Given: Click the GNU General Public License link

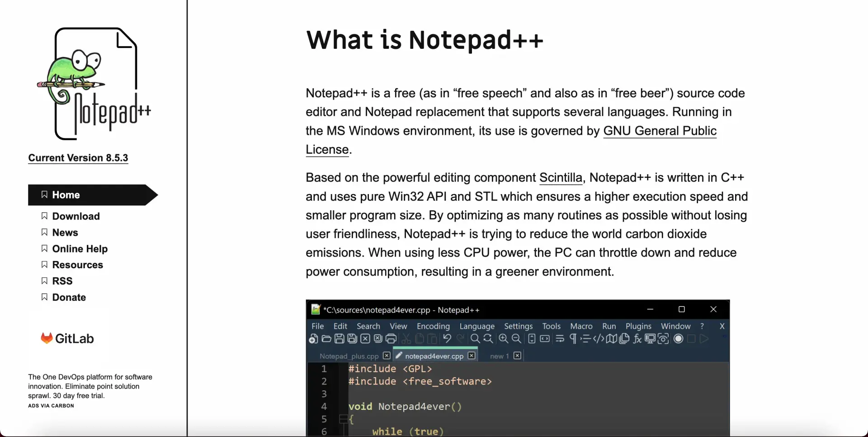Looking at the screenshot, I should click(x=660, y=131).
